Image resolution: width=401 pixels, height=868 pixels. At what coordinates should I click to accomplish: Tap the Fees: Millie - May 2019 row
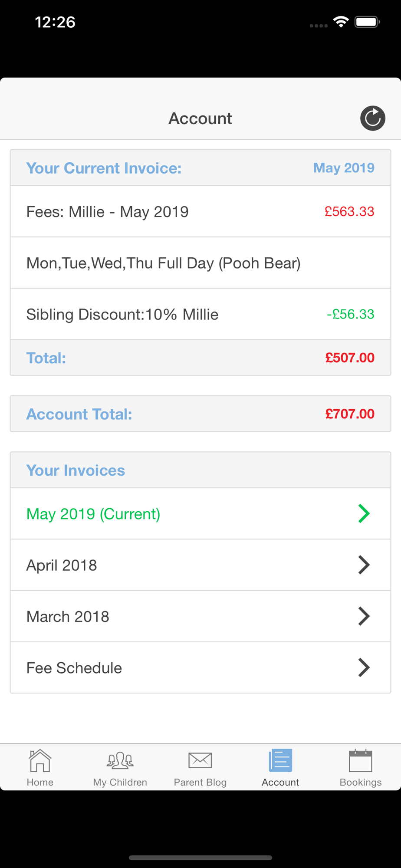click(108, 212)
